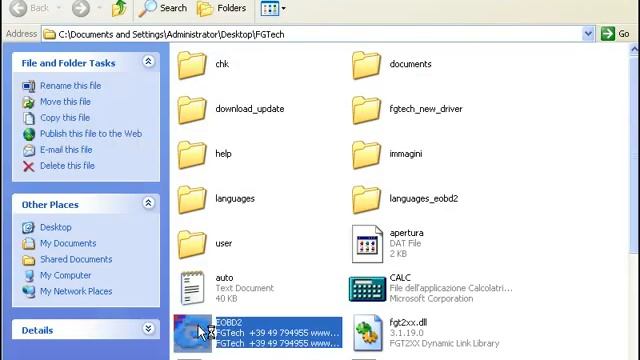Select the languages folder icon
Image resolution: width=640 pixels, height=360 pixels.
click(x=192, y=200)
